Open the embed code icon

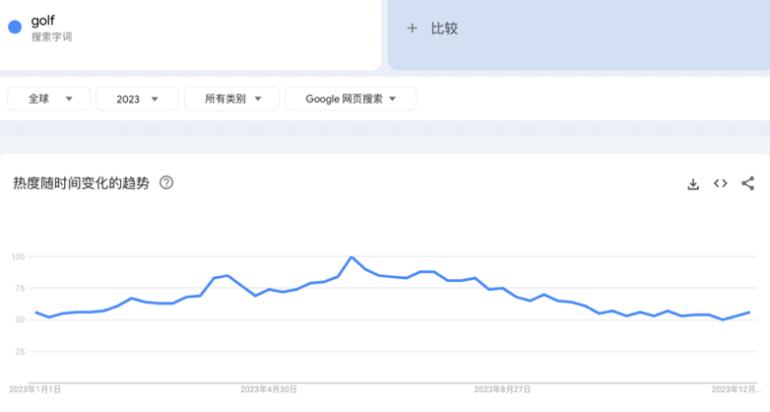click(x=720, y=184)
